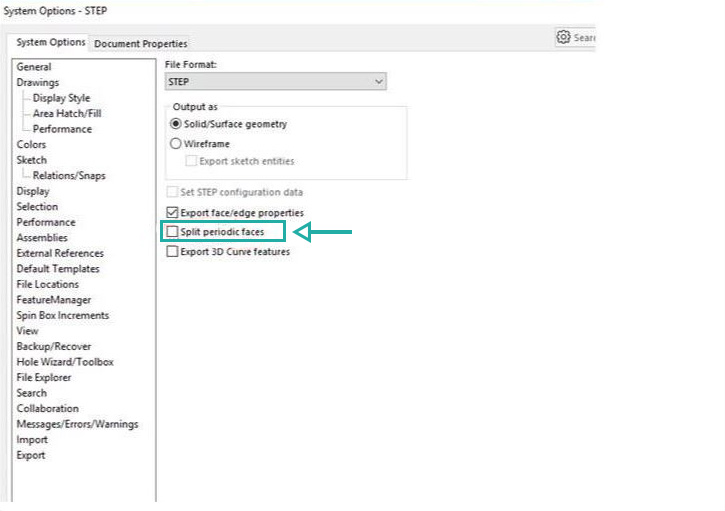The height and width of the screenshot is (511, 725).
Task: Enable Export 3D Curve features checkbox
Action: [173, 252]
